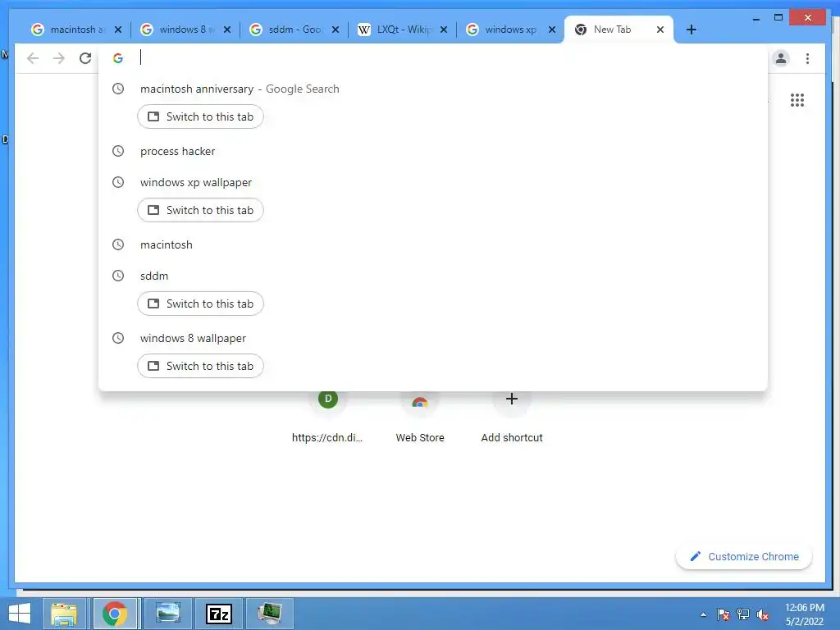Screen dimensions: 840x630
Task: Click Chrome icon in taskbar
Action: click(115, 614)
